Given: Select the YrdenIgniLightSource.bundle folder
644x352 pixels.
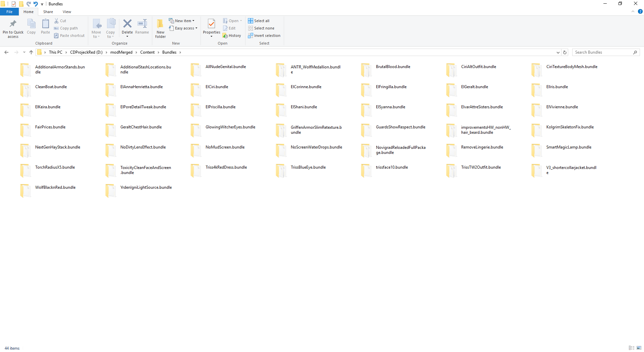Looking at the screenshot, I should [x=146, y=187].
